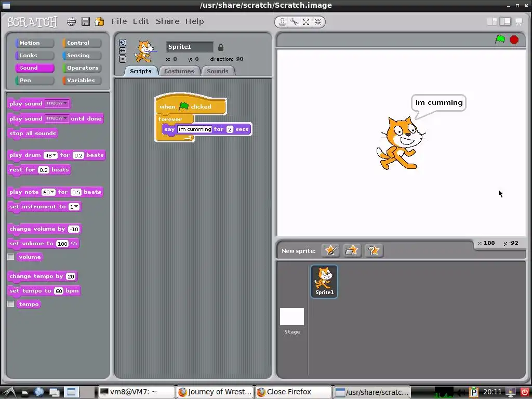Click the cat sprite on the stage

coord(401,143)
